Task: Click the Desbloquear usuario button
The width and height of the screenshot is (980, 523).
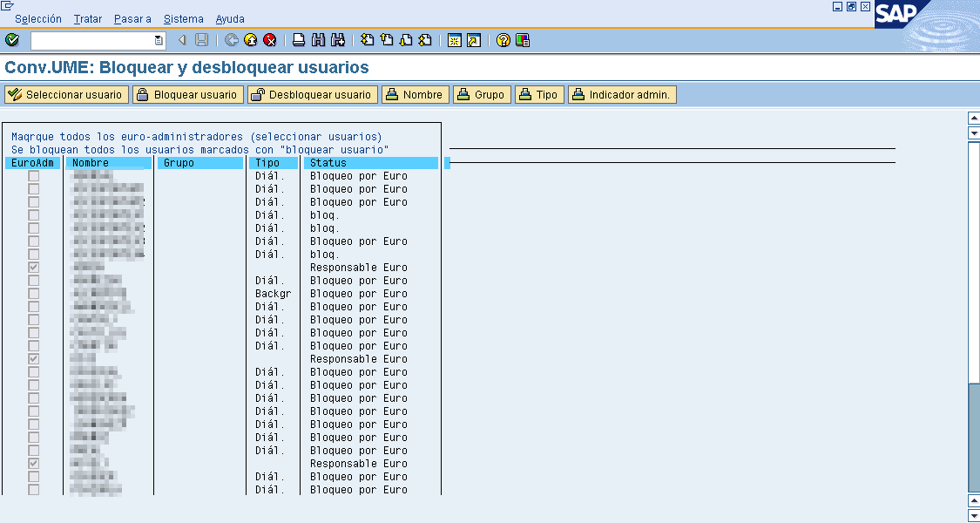Action: point(312,95)
